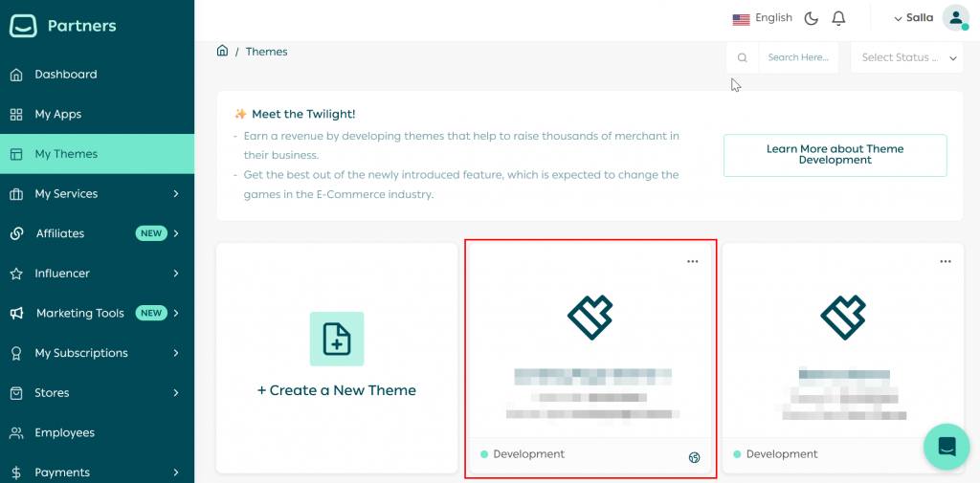Click the Search Here input field
The width and height of the screenshot is (980, 483).
(x=798, y=57)
